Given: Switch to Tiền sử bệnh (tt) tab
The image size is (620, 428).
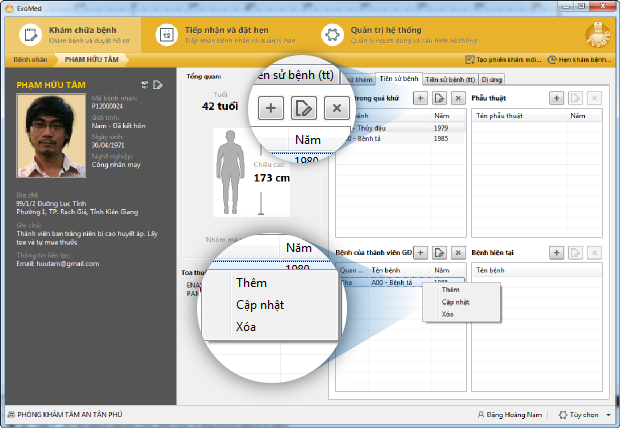Looking at the screenshot, I should (x=450, y=80).
